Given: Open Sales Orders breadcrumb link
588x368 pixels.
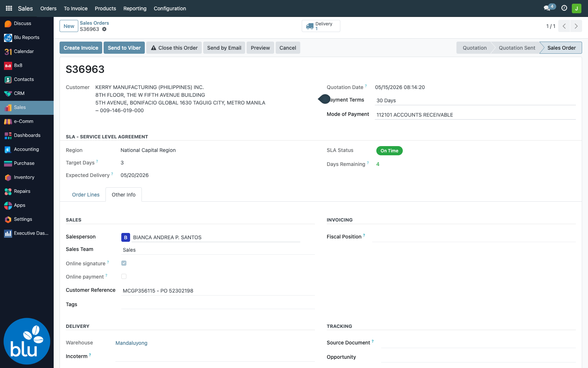Looking at the screenshot, I should 94,23.
